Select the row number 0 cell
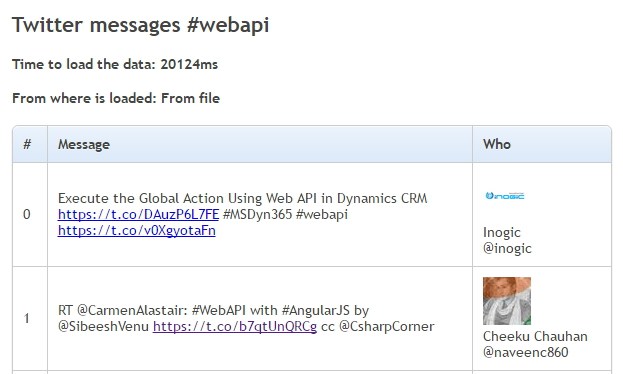The image size is (623, 374). (x=27, y=215)
